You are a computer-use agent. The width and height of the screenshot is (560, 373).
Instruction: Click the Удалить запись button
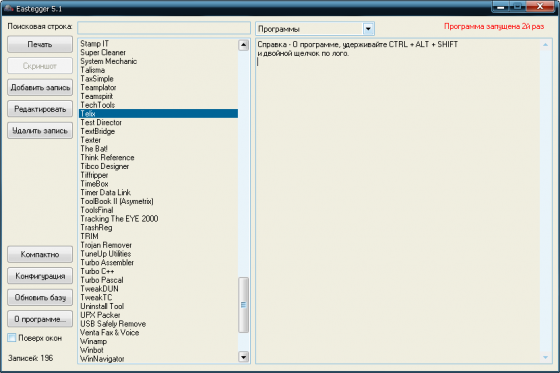pyautogui.click(x=40, y=130)
